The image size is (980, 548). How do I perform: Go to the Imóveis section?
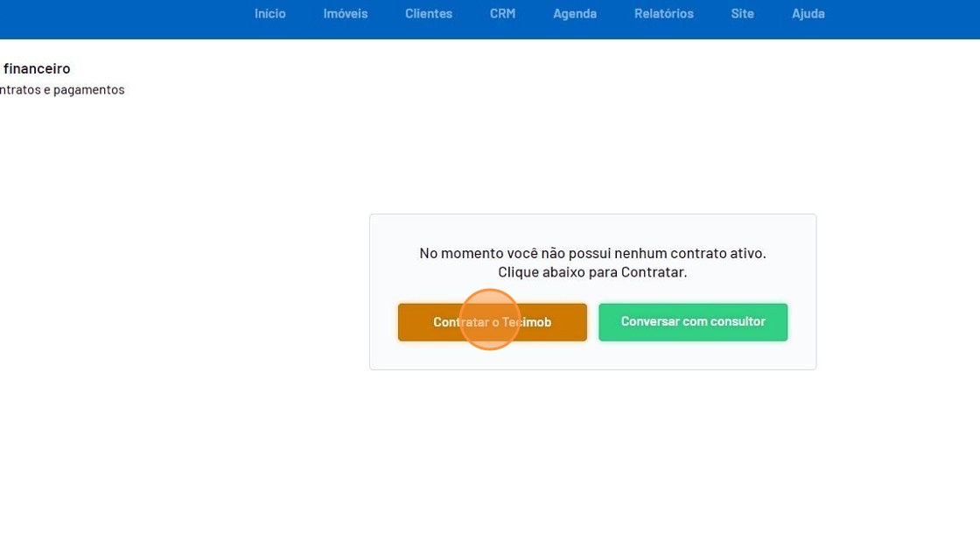coord(345,14)
